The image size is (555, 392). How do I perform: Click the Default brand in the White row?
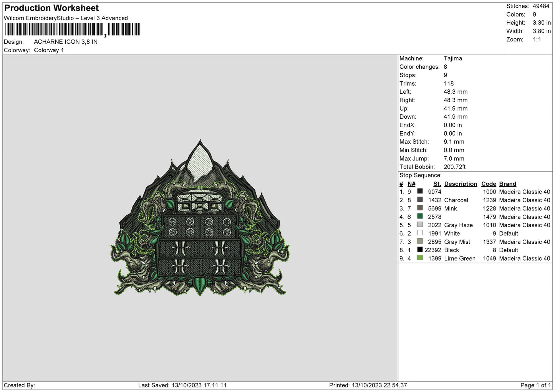pyautogui.click(x=509, y=233)
